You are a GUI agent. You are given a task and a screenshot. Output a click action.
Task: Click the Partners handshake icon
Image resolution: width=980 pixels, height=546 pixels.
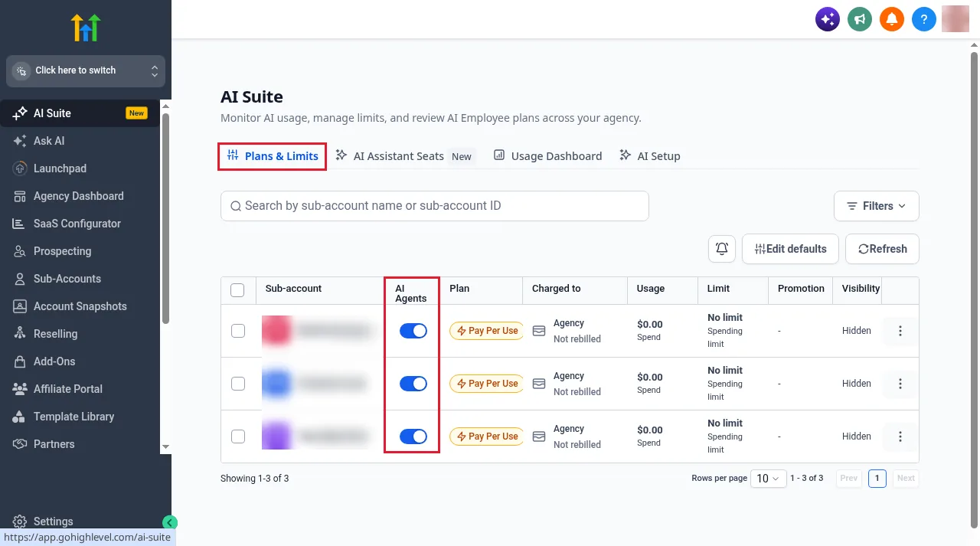click(x=20, y=444)
